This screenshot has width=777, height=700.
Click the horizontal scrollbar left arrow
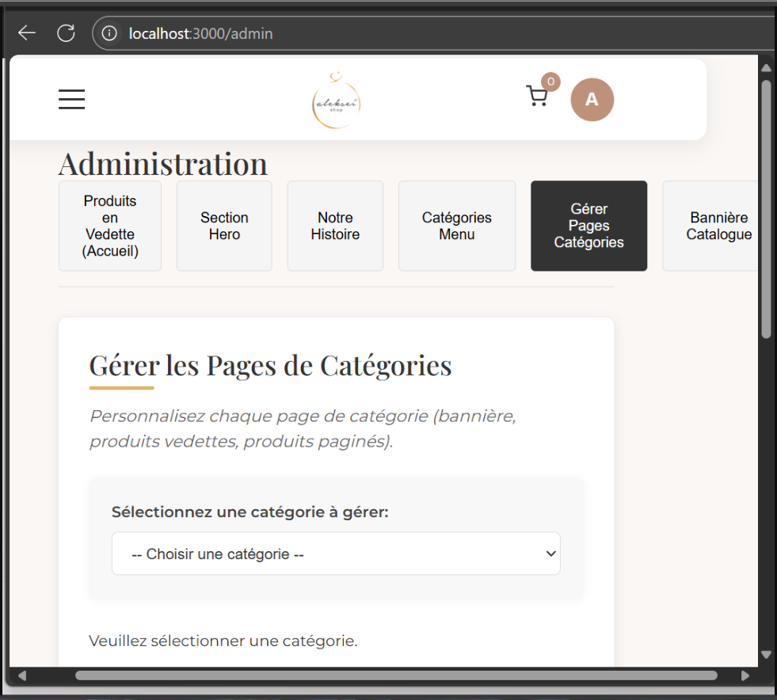point(22,675)
